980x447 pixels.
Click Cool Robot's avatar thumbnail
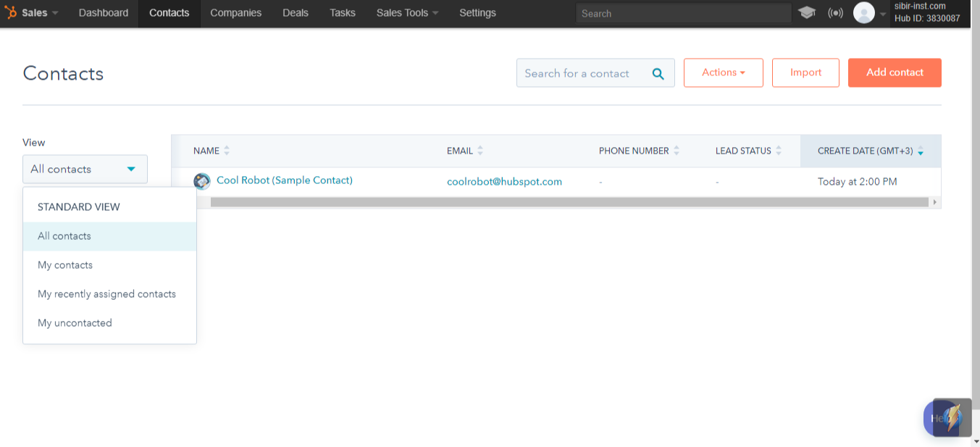201,180
